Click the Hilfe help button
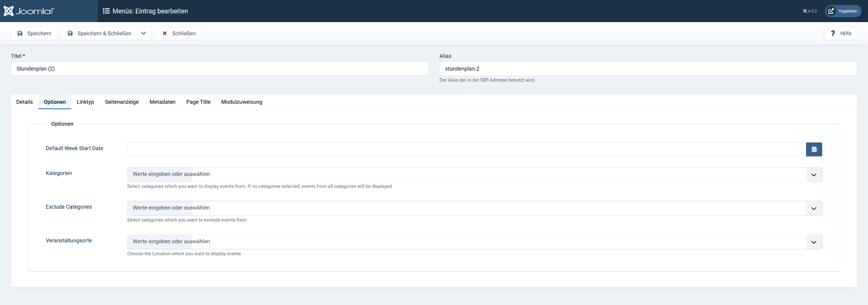The height and width of the screenshot is (305, 868). click(x=840, y=34)
